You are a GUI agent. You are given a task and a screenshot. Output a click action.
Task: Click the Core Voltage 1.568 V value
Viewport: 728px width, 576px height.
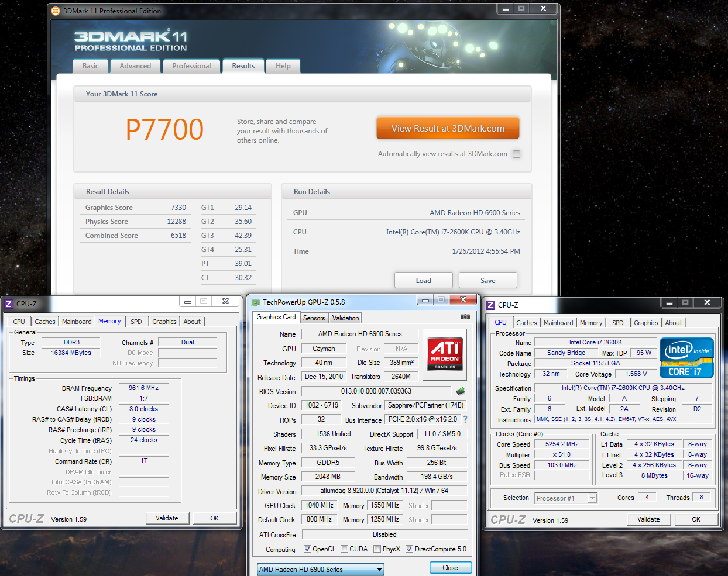[636, 374]
